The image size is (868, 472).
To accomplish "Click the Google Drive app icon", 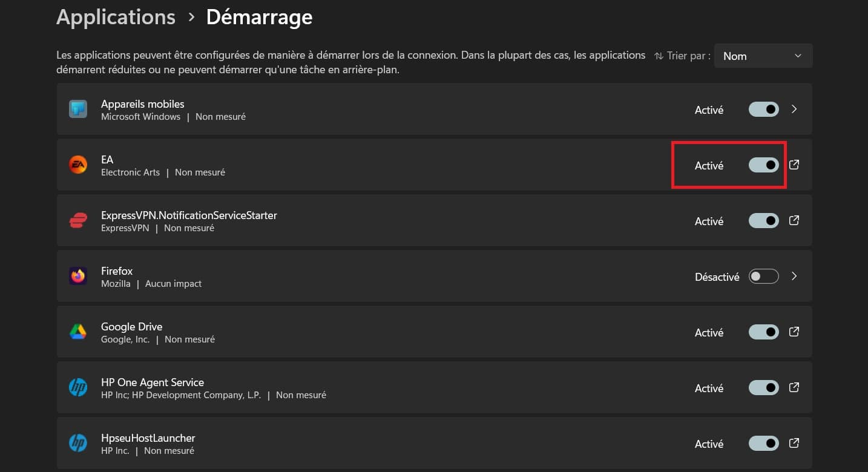I will point(77,332).
